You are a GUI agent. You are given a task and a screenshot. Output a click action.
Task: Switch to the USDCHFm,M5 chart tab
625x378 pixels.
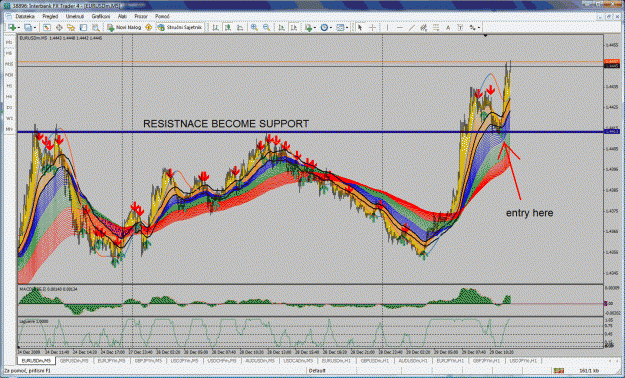[222, 360]
